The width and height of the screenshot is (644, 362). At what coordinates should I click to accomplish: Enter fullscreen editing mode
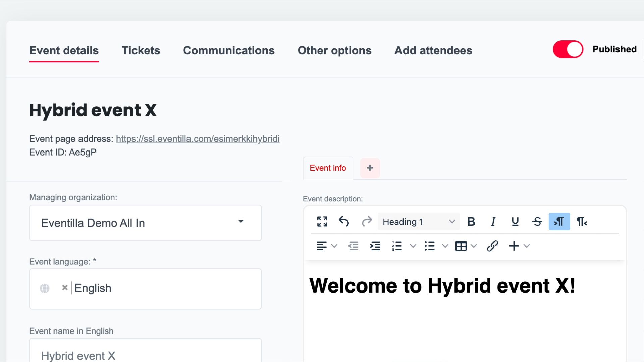pyautogui.click(x=322, y=221)
